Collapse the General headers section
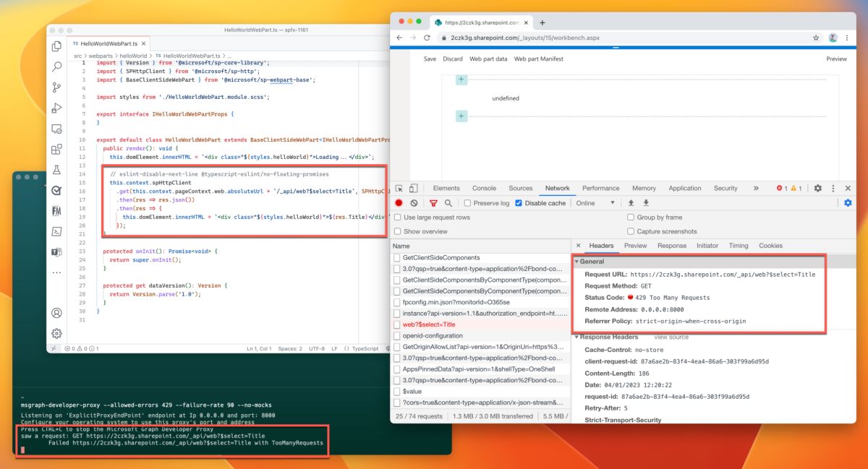 (578, 261)
